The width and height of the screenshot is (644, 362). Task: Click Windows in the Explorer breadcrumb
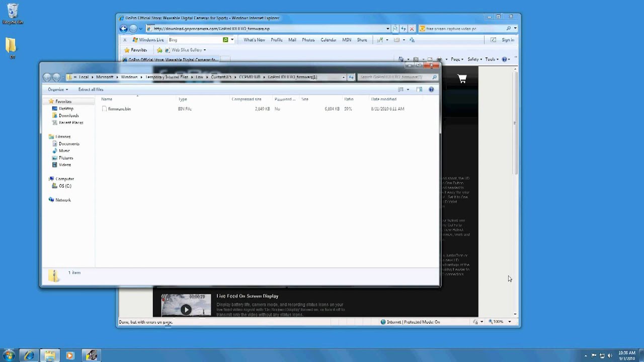click(129, 77)
